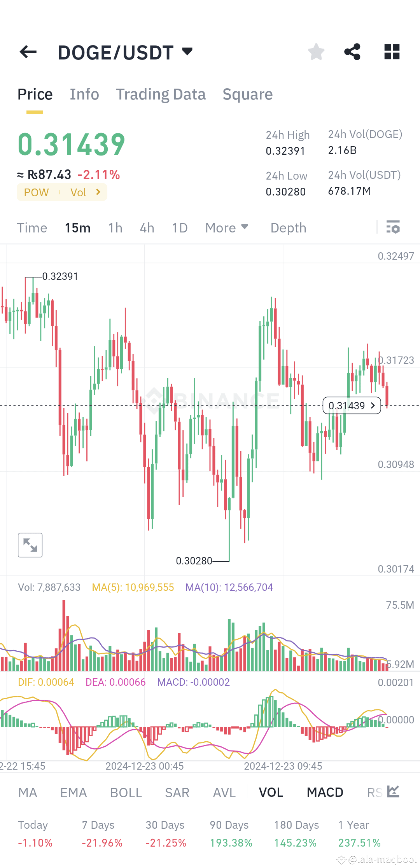Share the DOGE/USDT chart
Viewport: 420px width, 868px height.
352,52
